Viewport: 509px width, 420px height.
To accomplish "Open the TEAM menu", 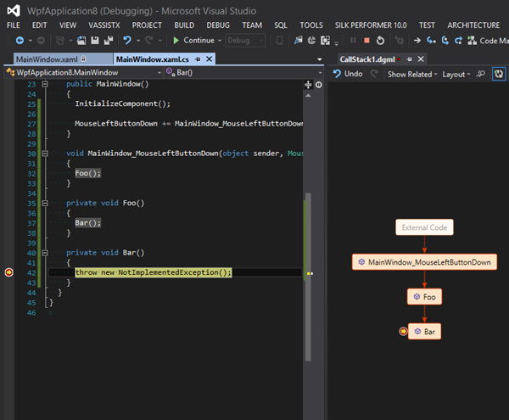I will click(252, 25).
